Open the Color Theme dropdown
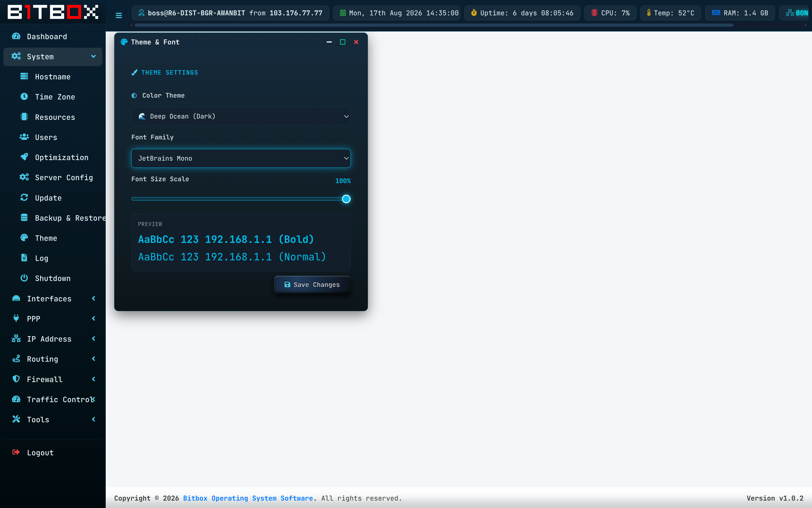Image resolution: width=812 pixels, height=508 pixels. 241,116
